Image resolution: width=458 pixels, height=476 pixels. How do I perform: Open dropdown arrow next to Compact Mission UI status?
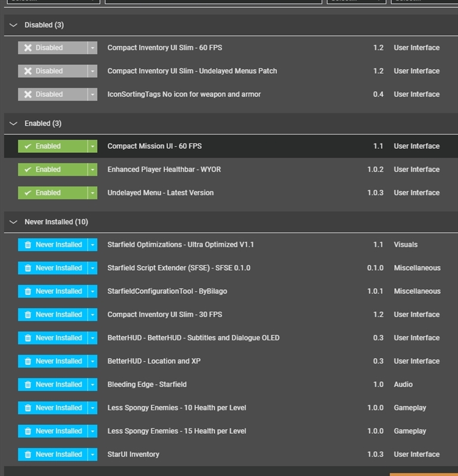click(92, 146)
